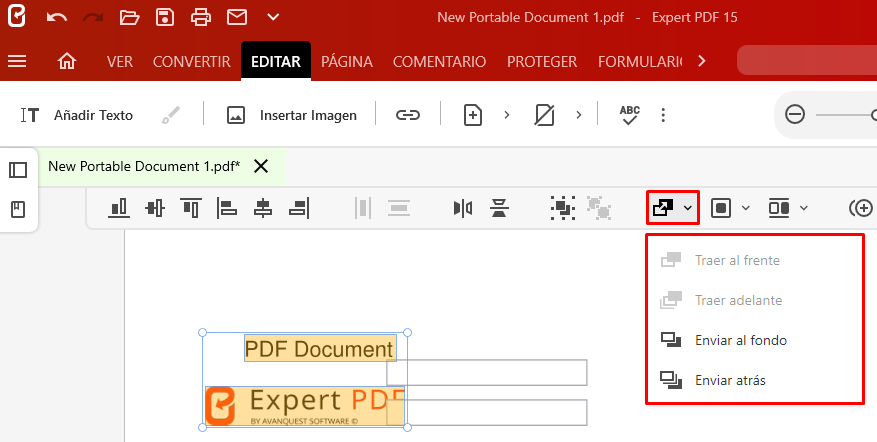
Task: Print the document
Action: 201,17
